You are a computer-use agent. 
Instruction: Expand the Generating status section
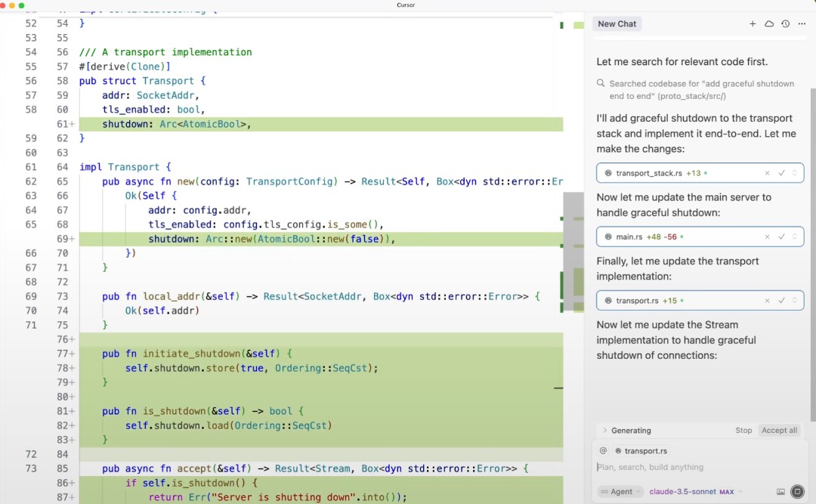tap(605, 431)
